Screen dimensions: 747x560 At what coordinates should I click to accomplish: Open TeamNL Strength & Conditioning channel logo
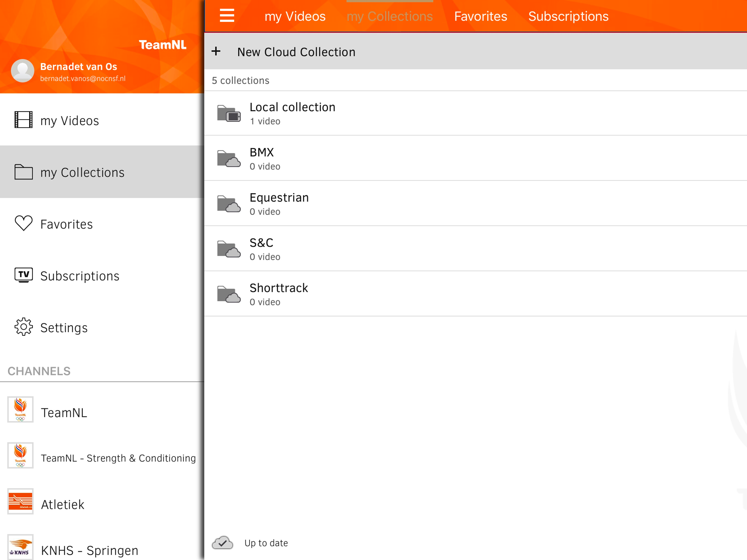(20, 455)
